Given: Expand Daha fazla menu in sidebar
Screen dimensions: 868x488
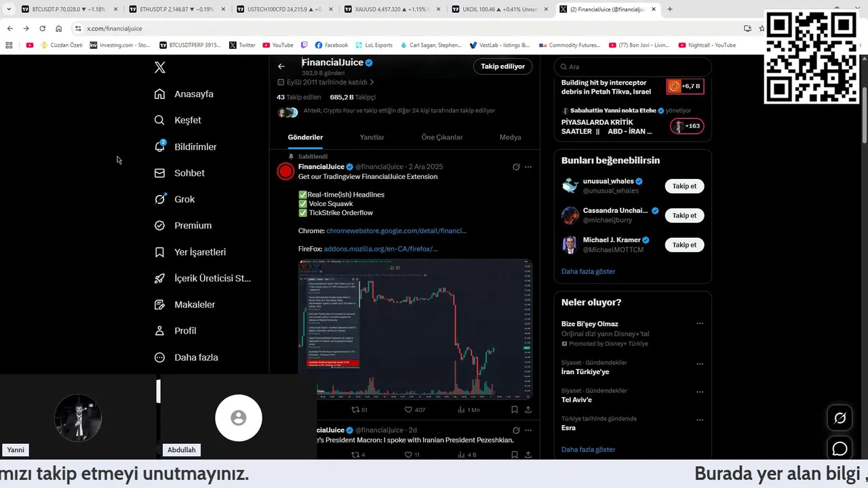Looking at the screenshot, I should tap(186, 357).
